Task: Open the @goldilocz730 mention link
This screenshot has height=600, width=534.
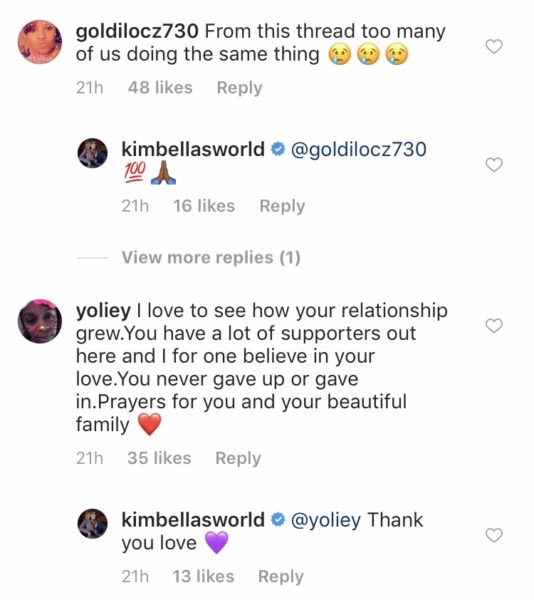Action: [x=358, y=149]
